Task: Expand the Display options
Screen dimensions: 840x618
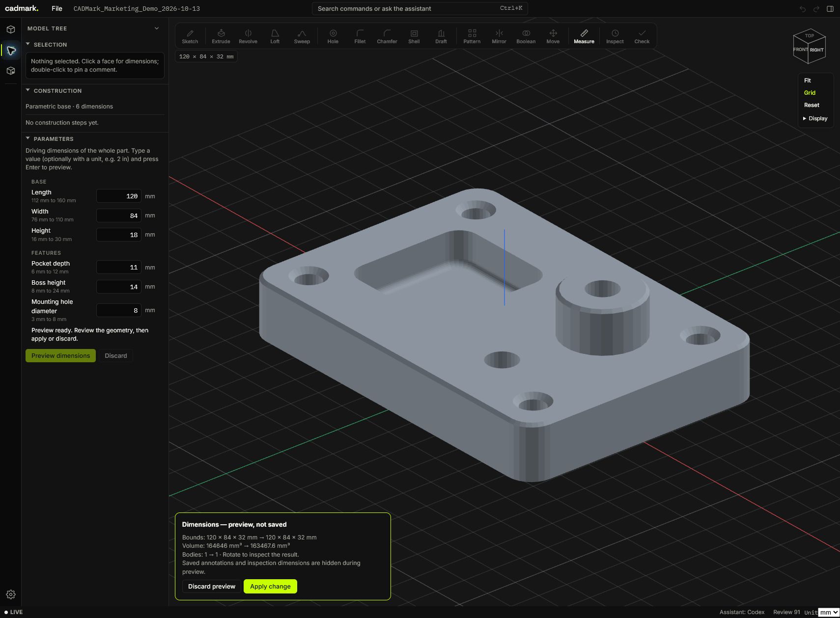Action: coord(815,118)
